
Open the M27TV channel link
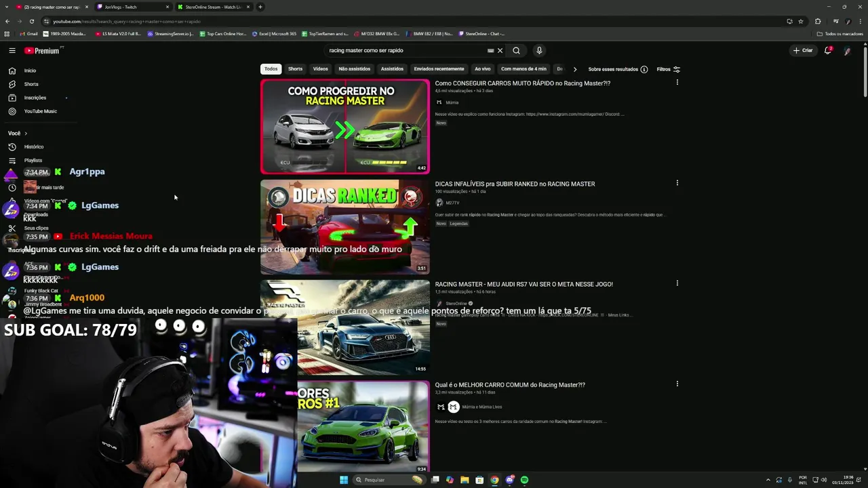tap(452, 203)
